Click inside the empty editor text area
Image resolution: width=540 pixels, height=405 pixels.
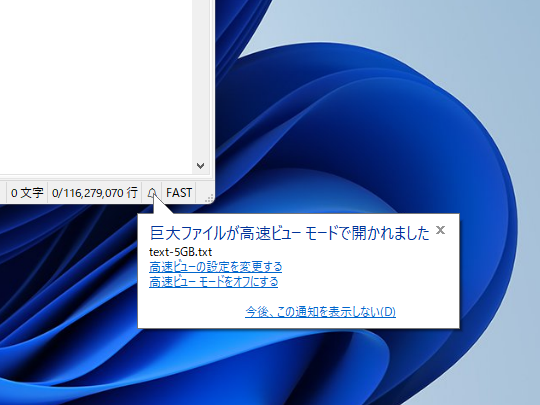[x=96, y=86]
